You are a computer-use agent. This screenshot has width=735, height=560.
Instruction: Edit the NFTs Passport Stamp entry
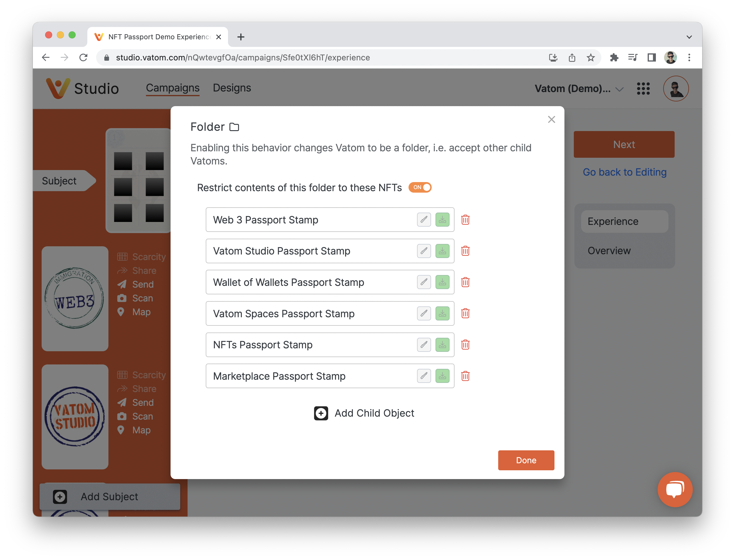tap(424, 345)
